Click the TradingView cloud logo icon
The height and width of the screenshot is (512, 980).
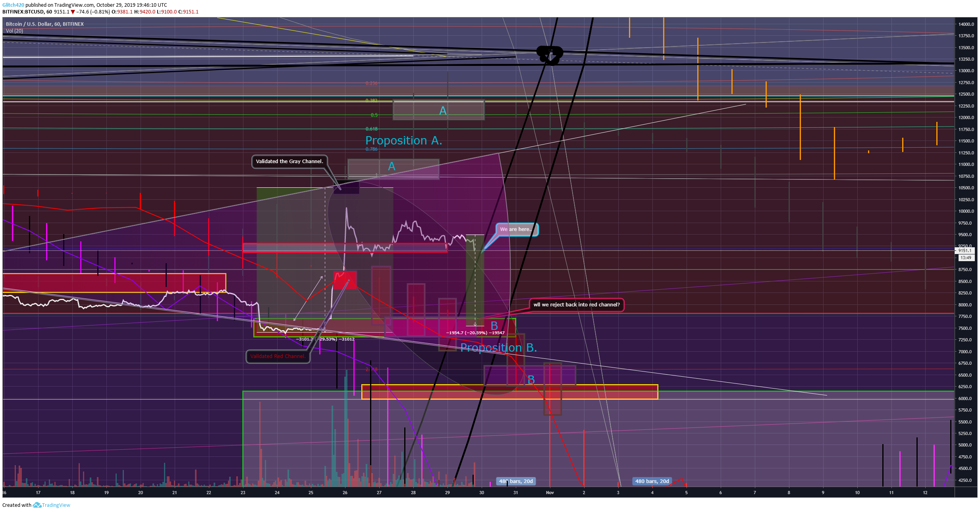tap(37, 505)
